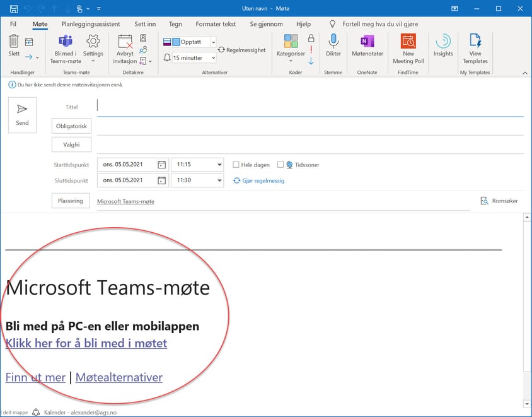532x417 pixels.
Task: Open the 11:15 start time dropdown
Action: (219, 165)
